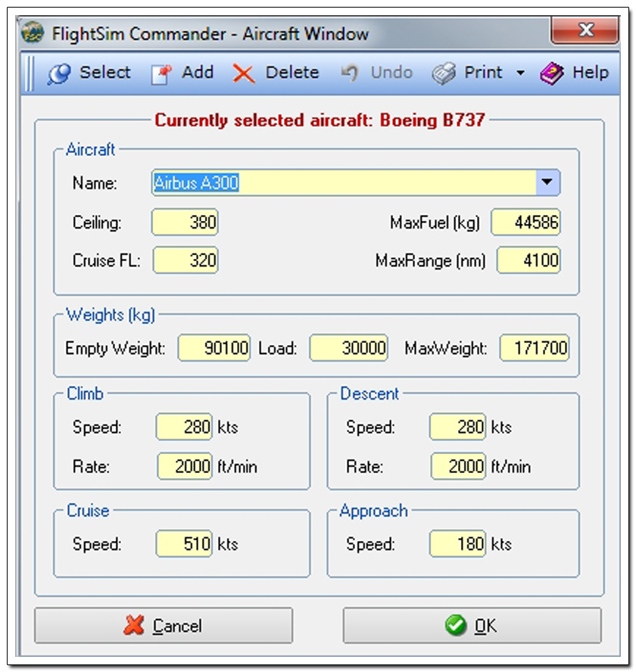The width and height of the screenshot is (636, 672).
Task: Click the Load field 30000
Action: [348, 347]
